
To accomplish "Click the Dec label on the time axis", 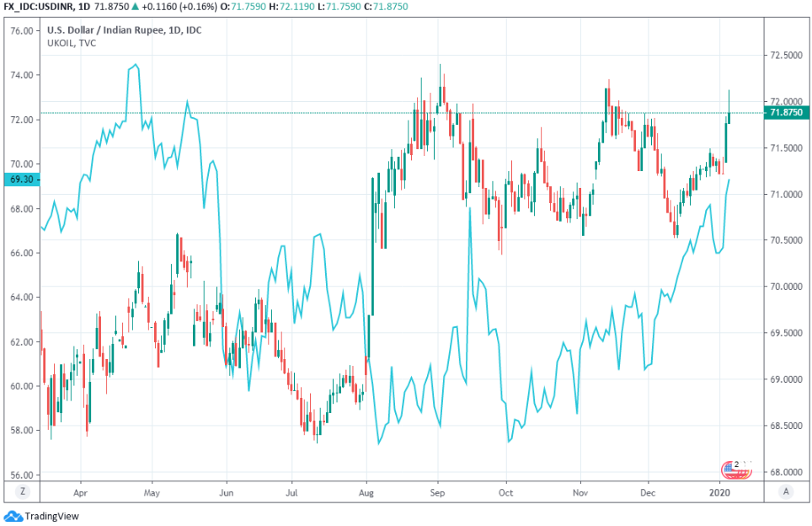I will (647, 492).
